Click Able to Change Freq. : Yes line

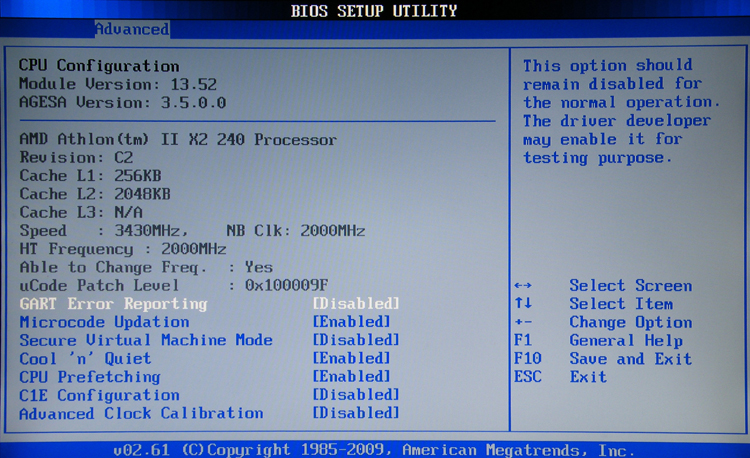click(x=146, y=267)
